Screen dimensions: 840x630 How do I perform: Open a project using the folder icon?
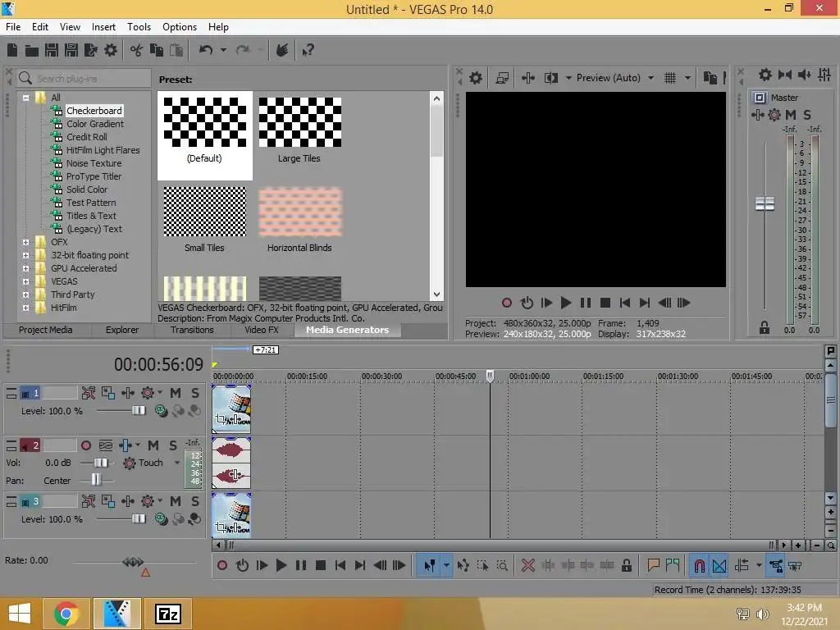(32, 50)
